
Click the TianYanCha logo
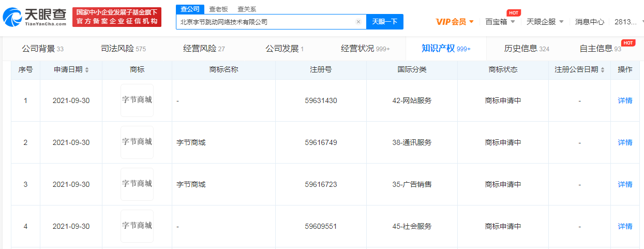pos(34,17)
